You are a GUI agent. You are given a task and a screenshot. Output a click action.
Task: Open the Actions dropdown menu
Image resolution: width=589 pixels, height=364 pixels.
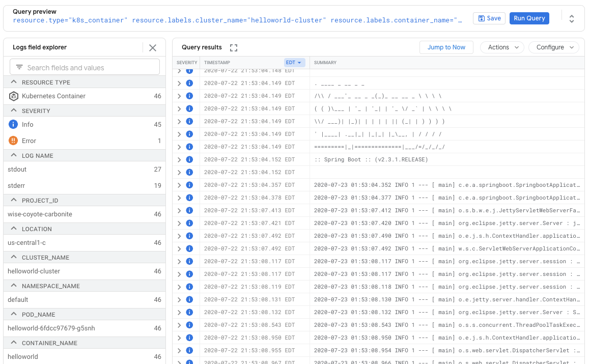pos(502,47)
